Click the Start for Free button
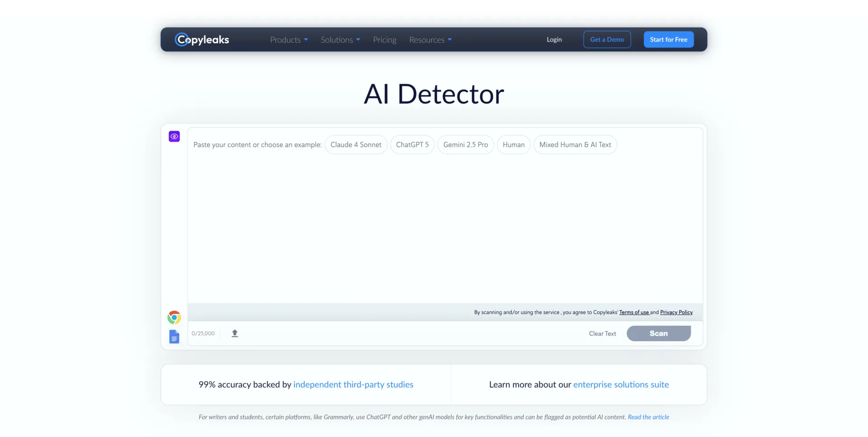 (x=669, y=39)
